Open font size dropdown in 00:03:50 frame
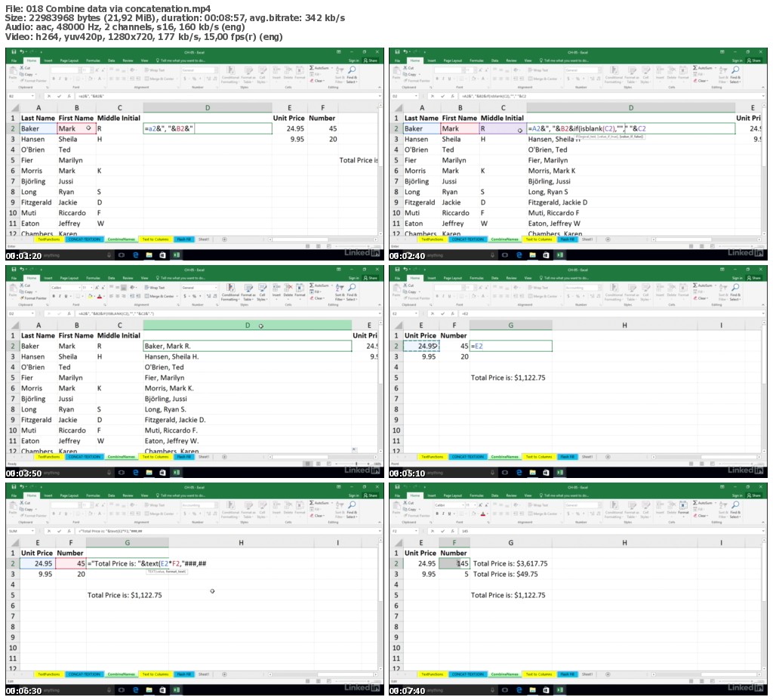This screenshot has width=773, height=700. click(91, 288)
